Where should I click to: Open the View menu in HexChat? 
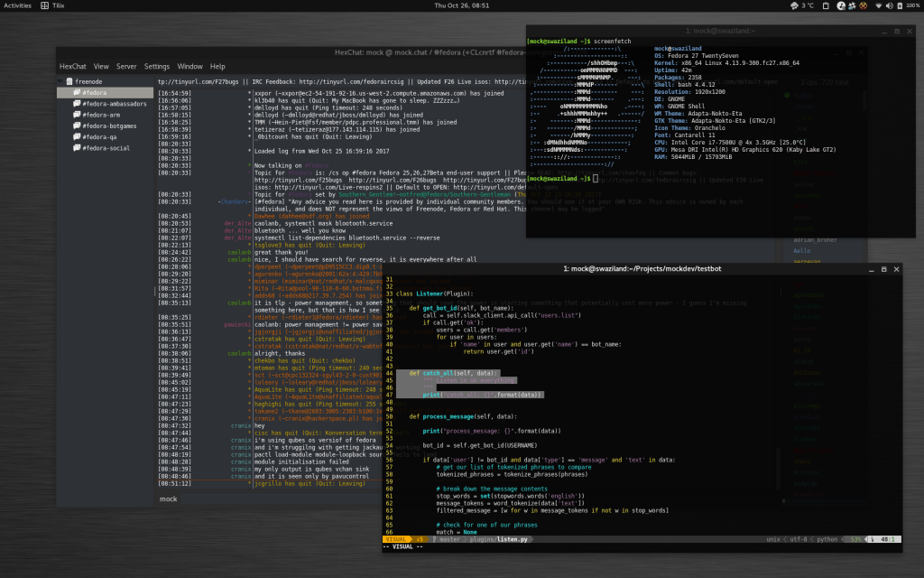click(101, 66)
